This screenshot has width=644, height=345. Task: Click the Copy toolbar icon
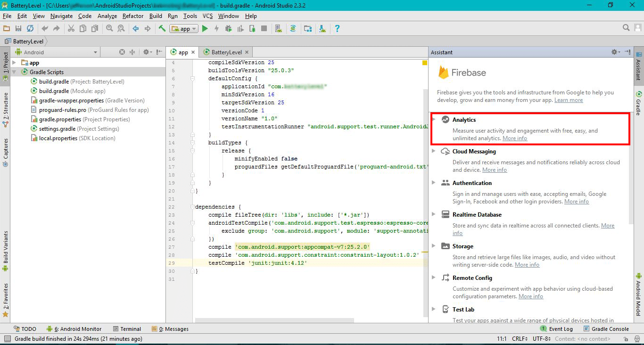click(83, 29)
